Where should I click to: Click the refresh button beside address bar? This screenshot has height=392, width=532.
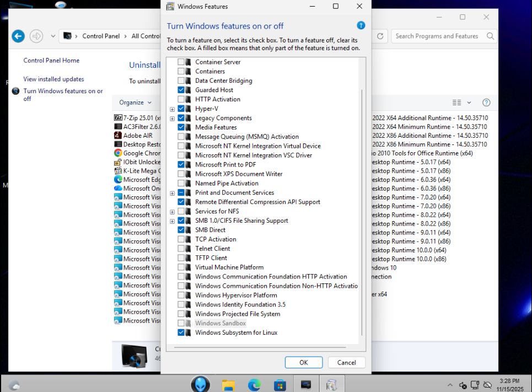(x=380, y=36)
